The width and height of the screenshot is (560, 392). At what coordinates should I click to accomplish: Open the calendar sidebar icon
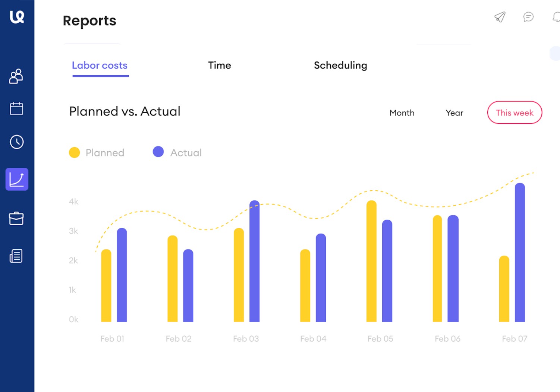[16, 109]
